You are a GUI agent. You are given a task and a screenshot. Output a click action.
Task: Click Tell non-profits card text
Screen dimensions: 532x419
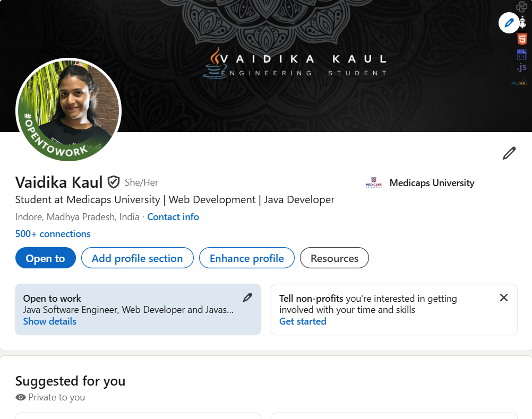[368, 304]
